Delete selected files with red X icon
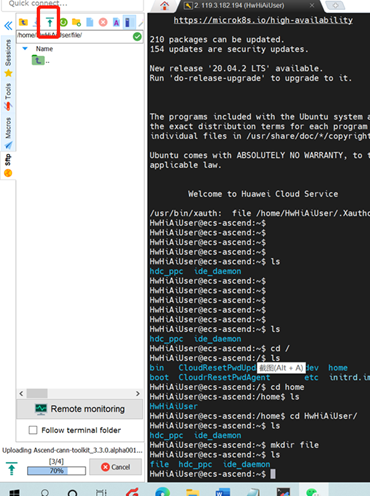The image size is (370, 496). pyautogui.click(x=103, y=22)
